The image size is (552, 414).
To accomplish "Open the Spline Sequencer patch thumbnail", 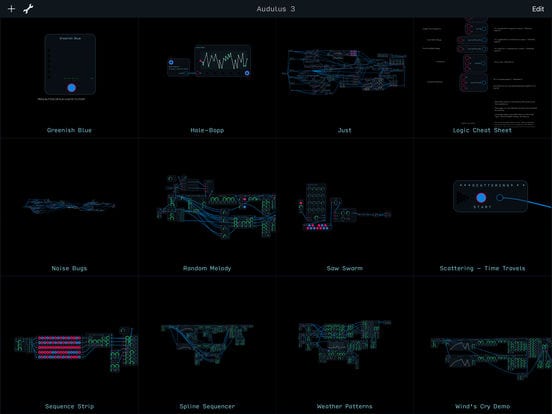I will pyautogui.click(x=207, y=344).
